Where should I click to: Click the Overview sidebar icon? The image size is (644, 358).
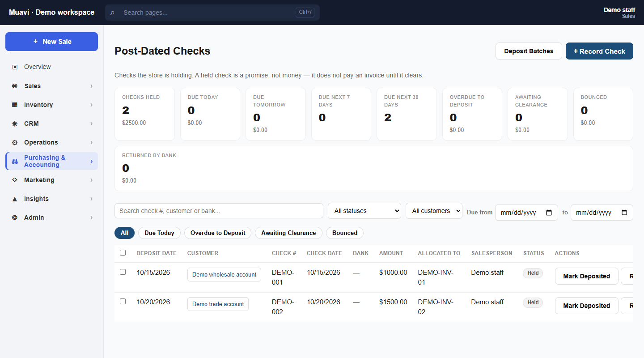point(15,67)
